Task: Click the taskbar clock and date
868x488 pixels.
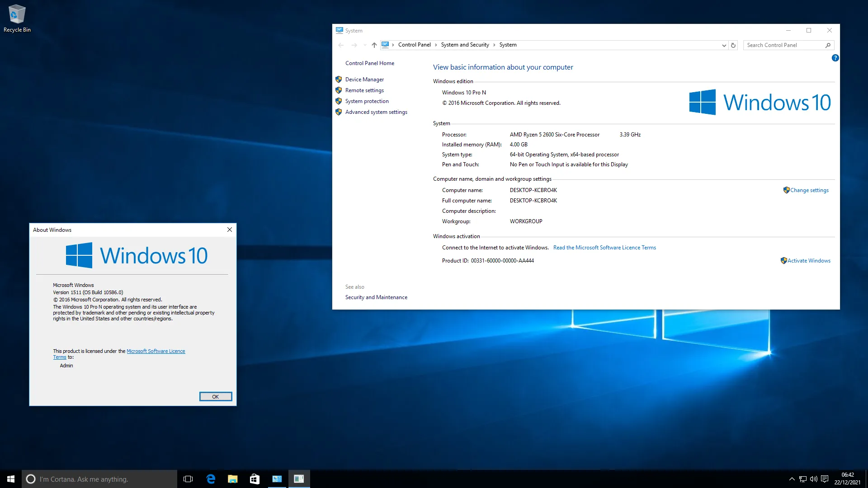Action: point(848,479)
